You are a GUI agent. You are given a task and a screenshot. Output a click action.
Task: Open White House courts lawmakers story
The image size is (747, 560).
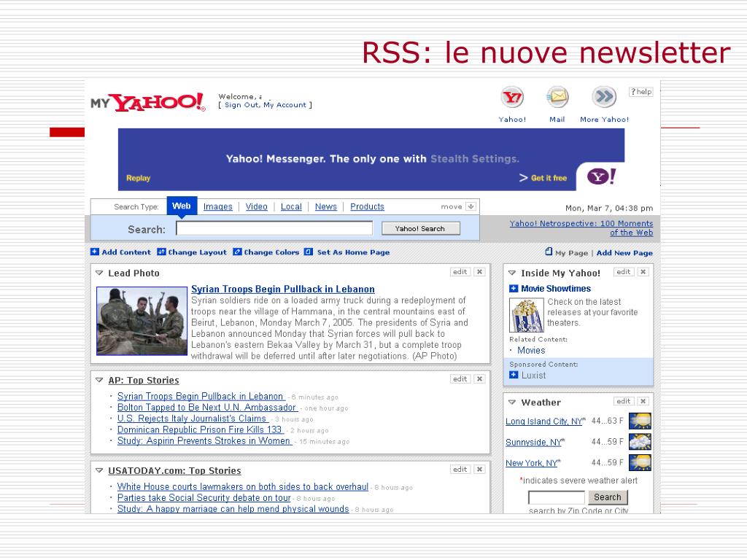click(243, 486)
